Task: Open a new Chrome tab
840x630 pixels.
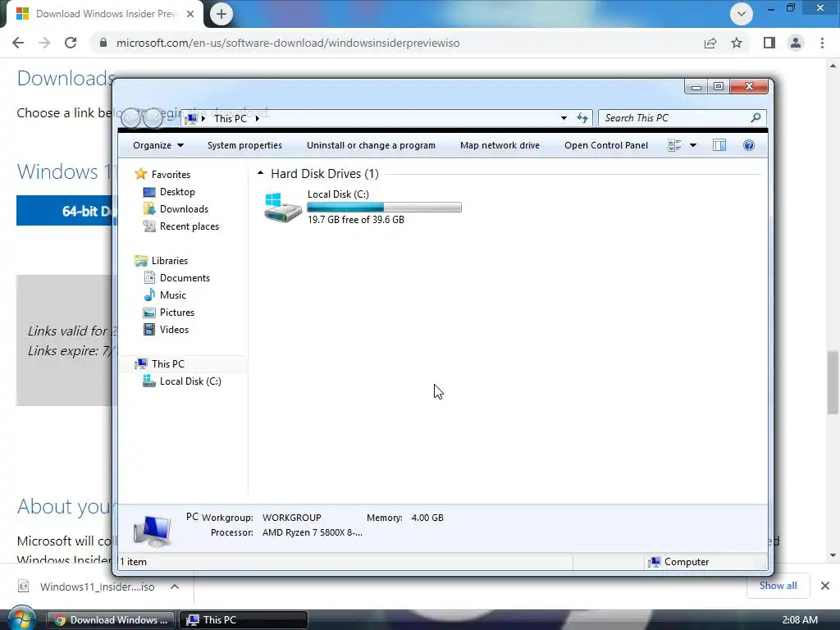Action: [221, 14]
